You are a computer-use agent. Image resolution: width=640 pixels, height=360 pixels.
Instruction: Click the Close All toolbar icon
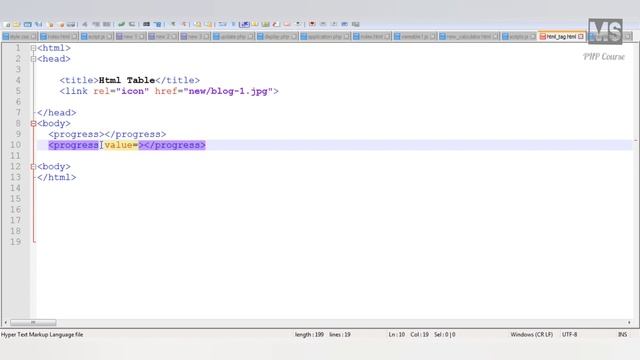[x=61, y=24]
